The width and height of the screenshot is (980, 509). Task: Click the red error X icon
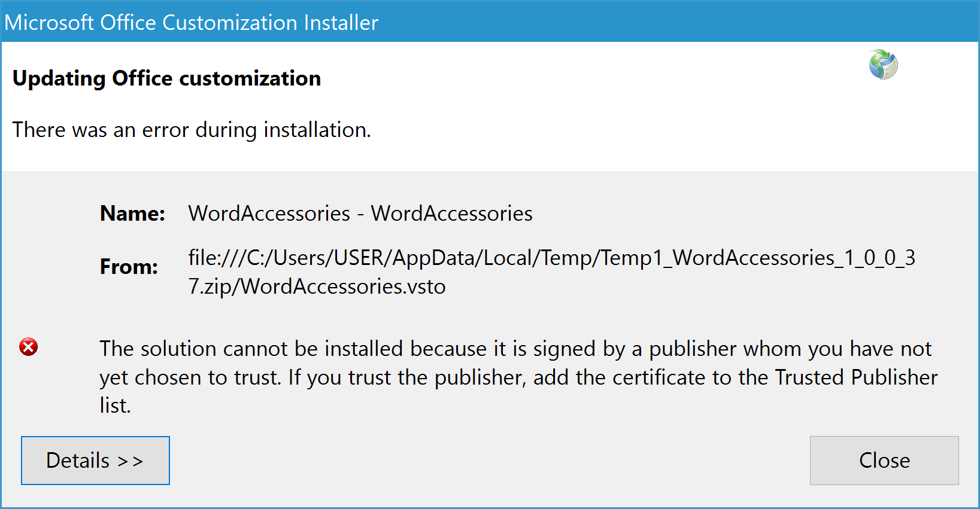pyautogui.click(x=28, y=347)
